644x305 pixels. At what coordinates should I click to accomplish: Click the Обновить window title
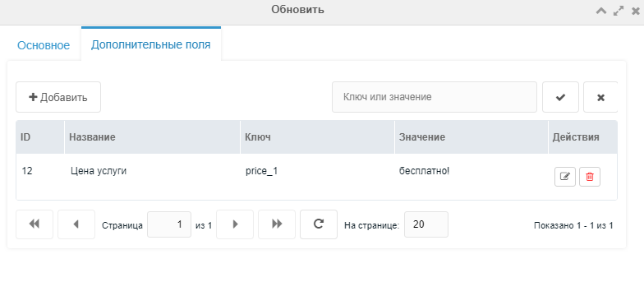(297, 10)
